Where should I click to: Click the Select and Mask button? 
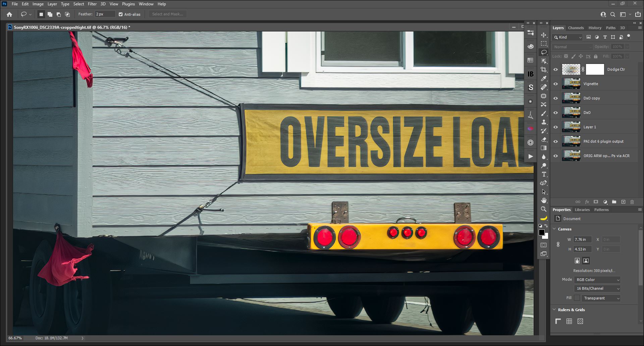pos(167,14)
